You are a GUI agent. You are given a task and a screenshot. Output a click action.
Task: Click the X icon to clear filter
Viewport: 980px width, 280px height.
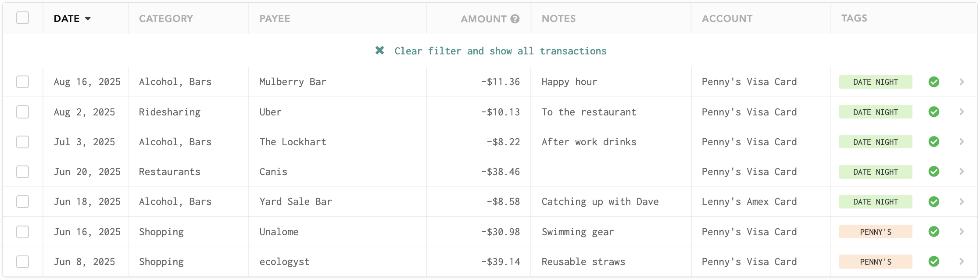(380, 50)
